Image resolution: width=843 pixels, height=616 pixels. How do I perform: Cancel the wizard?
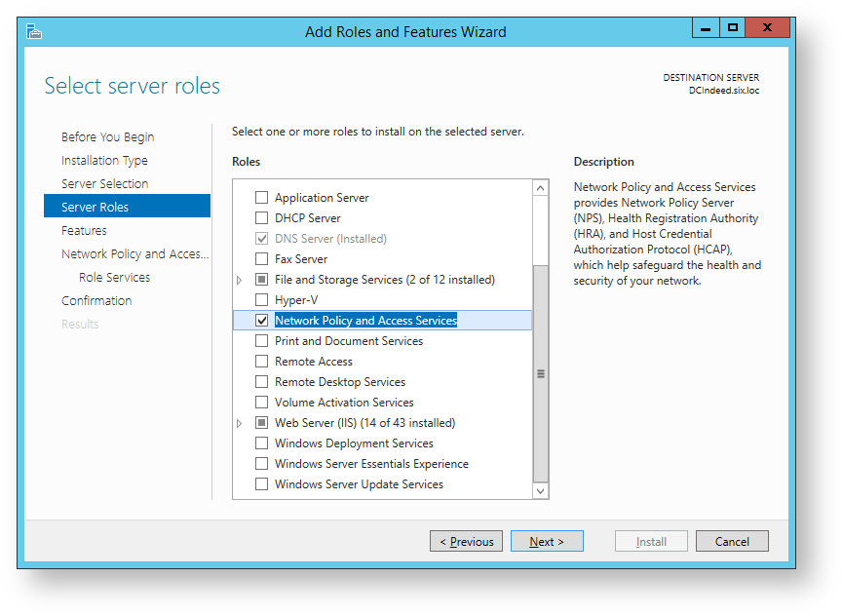[732, 542]
